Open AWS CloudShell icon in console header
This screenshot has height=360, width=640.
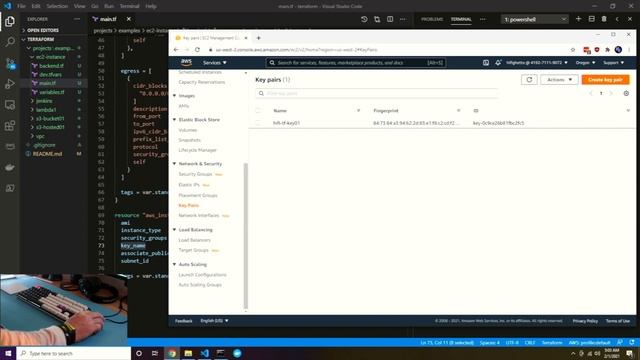point(486,63)
